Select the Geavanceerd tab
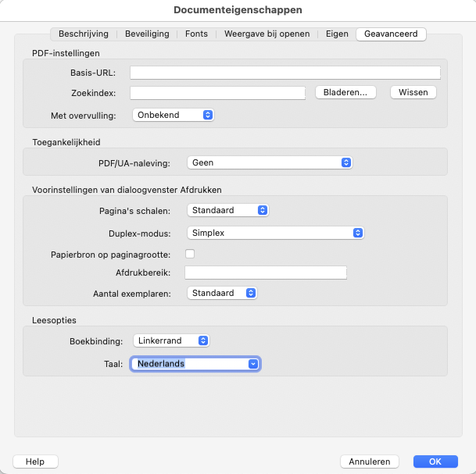 [391, 34]
